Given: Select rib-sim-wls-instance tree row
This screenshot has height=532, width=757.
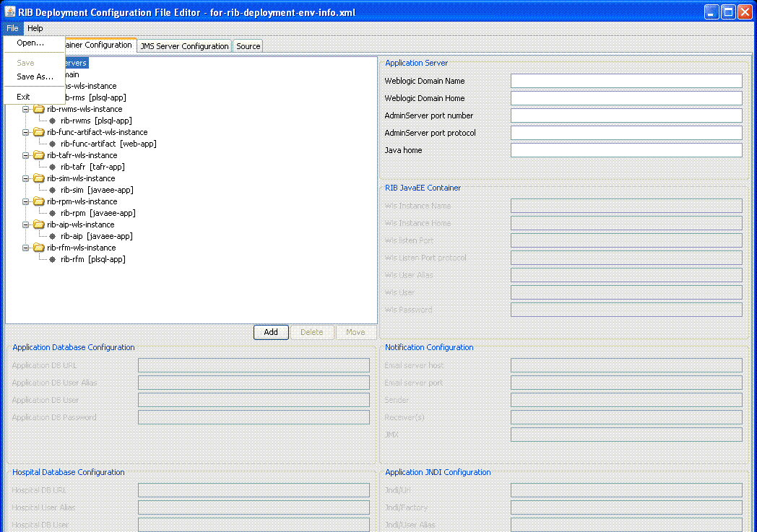Looking at the screenshot, I should click(x=81, y=179).
